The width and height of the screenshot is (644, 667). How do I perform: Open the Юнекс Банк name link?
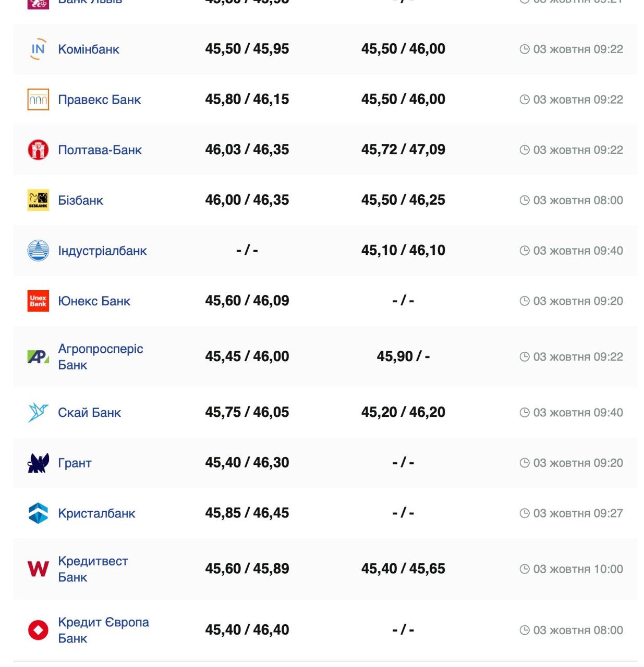point(94,301)
